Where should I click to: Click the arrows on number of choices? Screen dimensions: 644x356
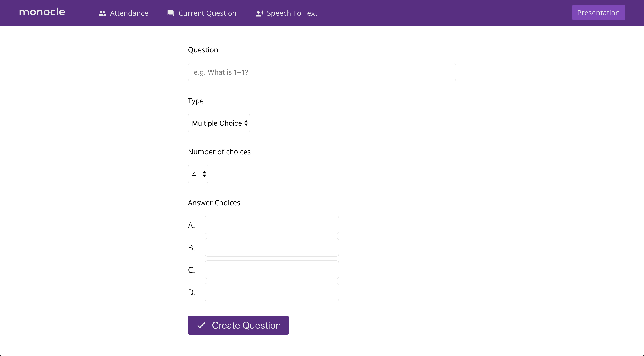tap(205, 174)
